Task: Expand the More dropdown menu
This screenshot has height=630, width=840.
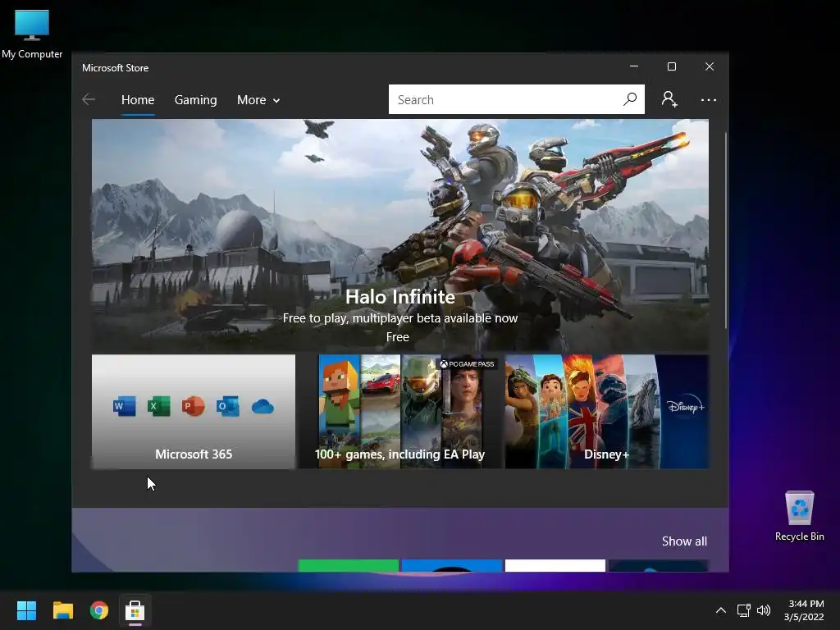Action: click(x=258, y=99)
